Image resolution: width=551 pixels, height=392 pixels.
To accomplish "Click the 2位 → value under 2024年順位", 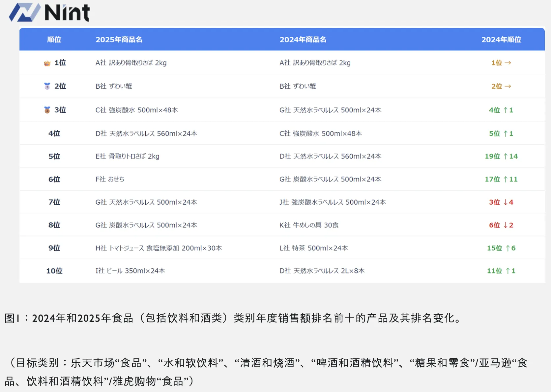I will (501, 86).
